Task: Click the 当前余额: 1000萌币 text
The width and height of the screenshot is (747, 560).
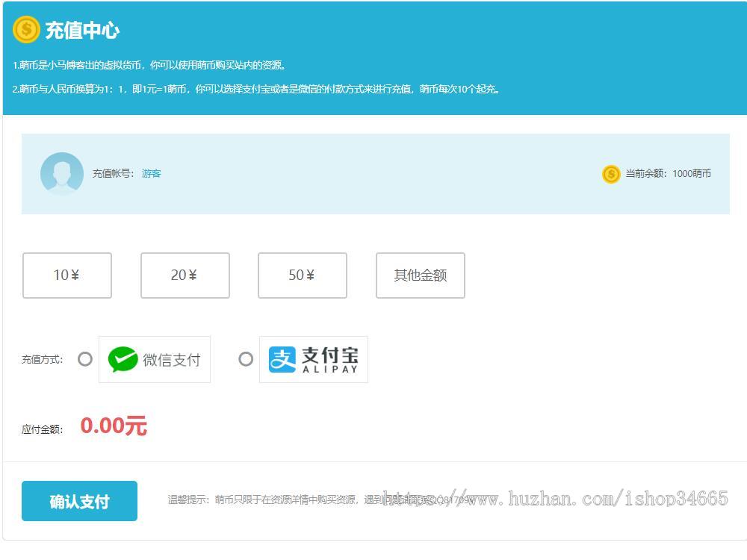Action: point(668,174)
